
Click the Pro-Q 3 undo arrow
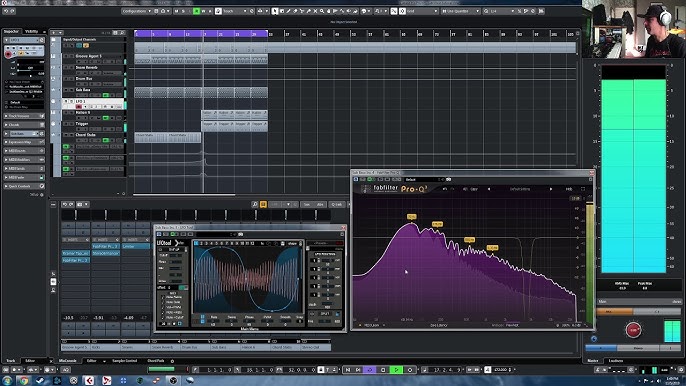444,189
